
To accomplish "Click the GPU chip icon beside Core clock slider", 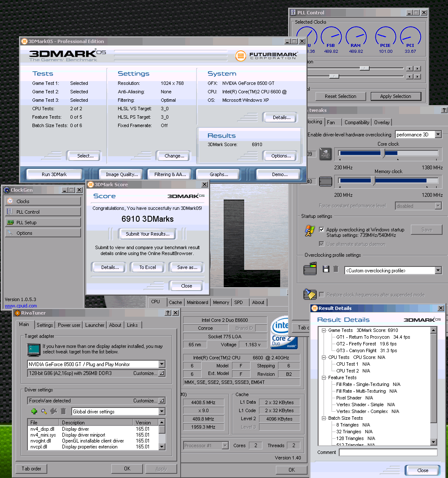I will [x=325, y=154].
